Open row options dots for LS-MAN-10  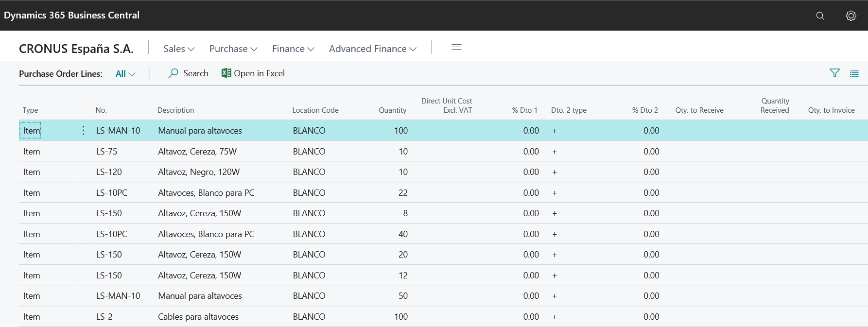pos(83,130)
